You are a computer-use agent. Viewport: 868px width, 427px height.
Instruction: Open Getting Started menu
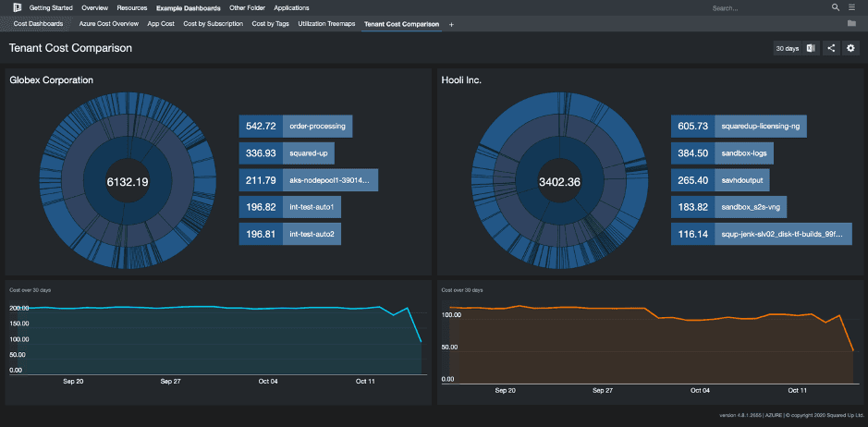click(51, 7)
